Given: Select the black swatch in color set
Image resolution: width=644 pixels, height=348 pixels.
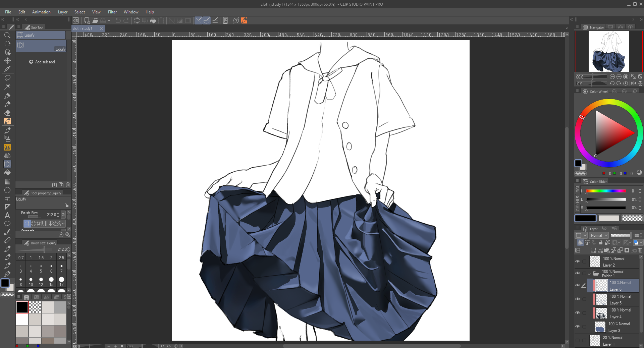Looking at the screenshot, I should coord(22,307).
